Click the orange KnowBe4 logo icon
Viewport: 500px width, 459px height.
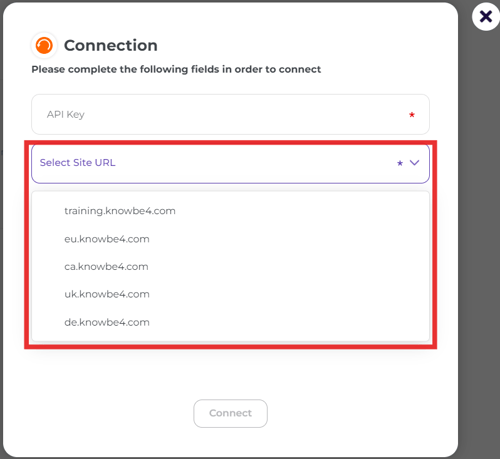point(44,45)
